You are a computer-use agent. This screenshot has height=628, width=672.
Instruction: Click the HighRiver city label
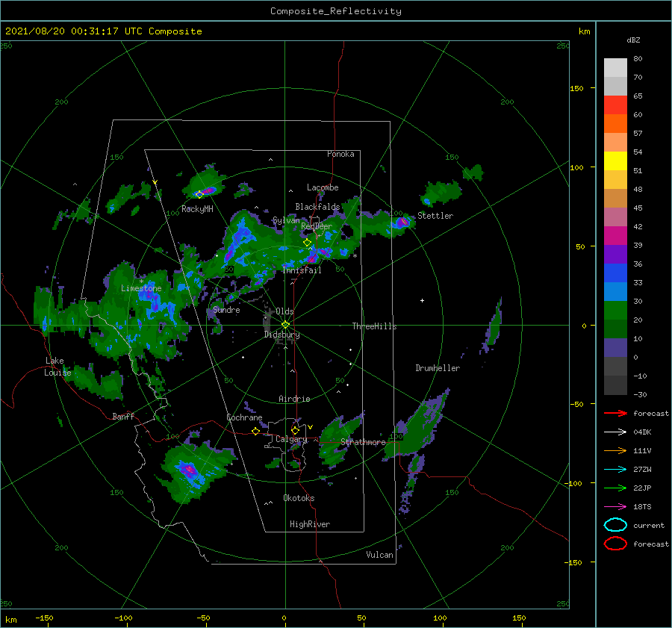click(x=310, y=524)
